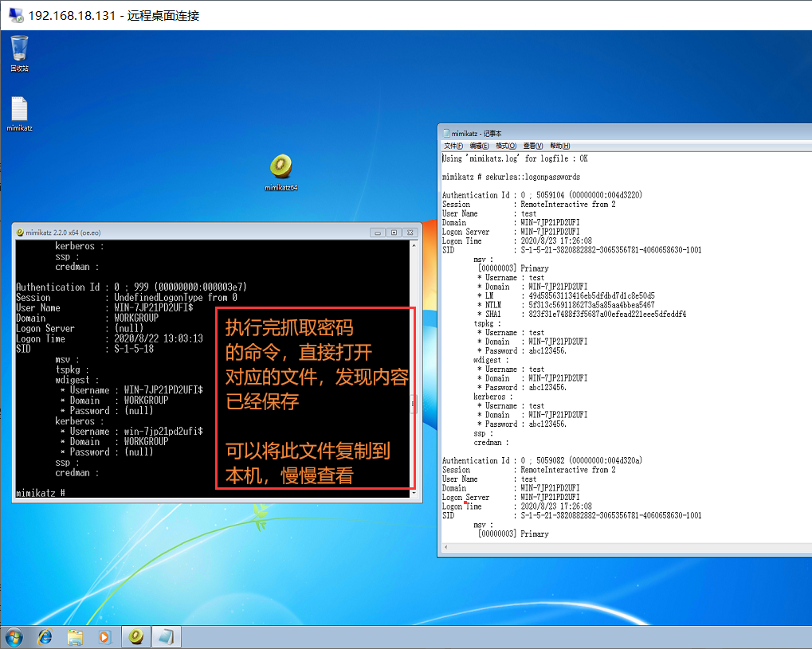
Task: Open the 帮助(H) menu in Notepad
Action: pyautogui.click(x=560, y=146)
